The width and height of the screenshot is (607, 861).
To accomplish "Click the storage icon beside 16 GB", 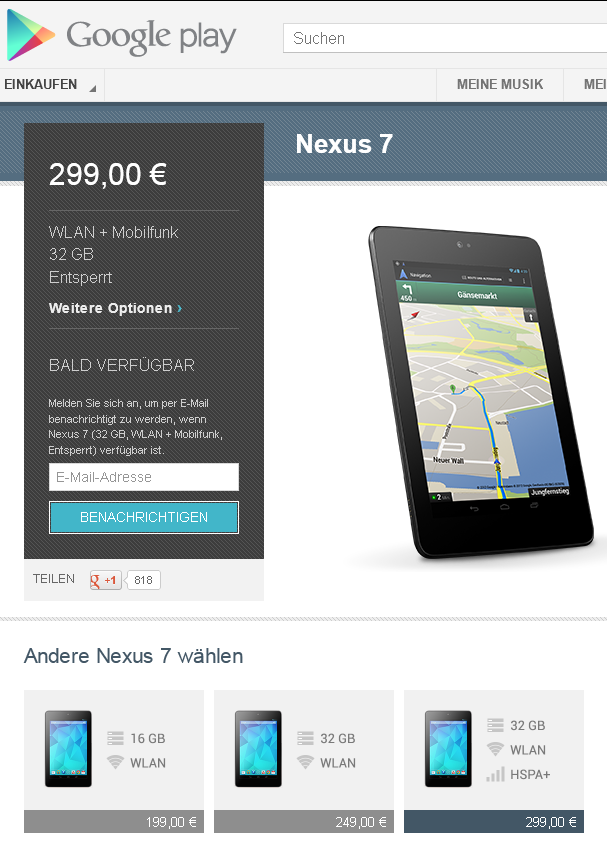I will point(115,738).
